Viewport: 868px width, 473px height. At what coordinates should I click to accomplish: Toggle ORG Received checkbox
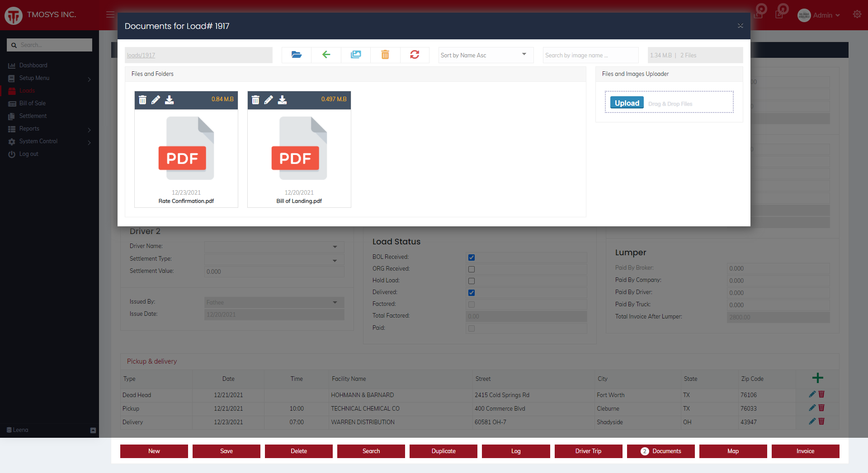coord(472,269)
